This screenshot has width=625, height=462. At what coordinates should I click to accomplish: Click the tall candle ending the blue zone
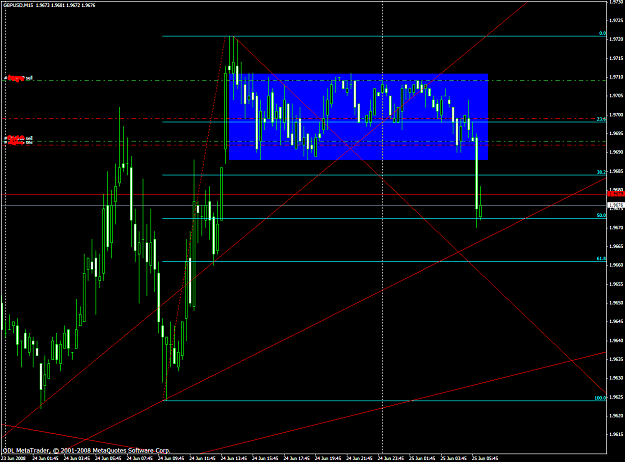(477, 173)
